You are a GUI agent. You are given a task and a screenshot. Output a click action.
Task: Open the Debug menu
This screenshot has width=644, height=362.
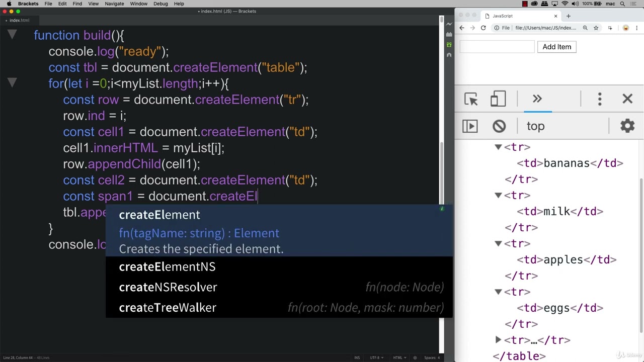(160, 4)
